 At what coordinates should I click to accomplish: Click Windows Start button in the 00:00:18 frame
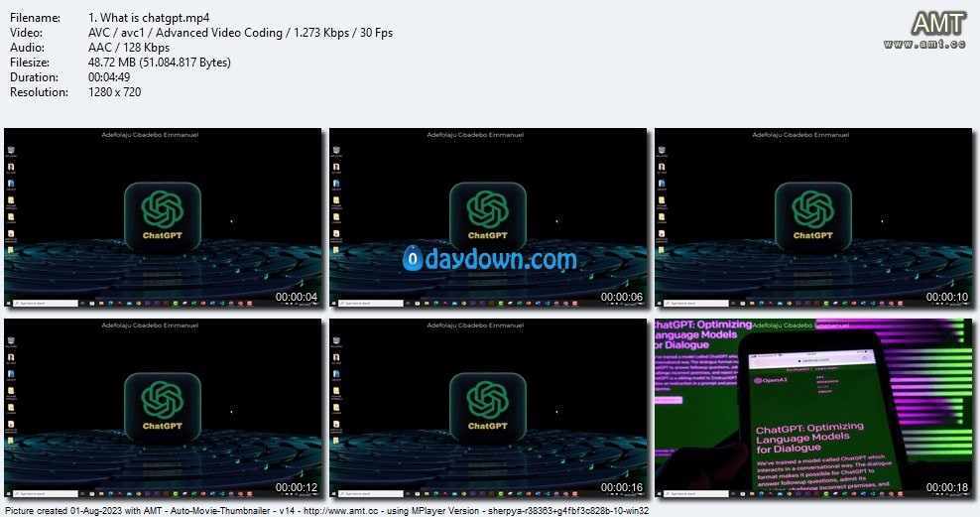pyautogui.click(x=660, y=494)
